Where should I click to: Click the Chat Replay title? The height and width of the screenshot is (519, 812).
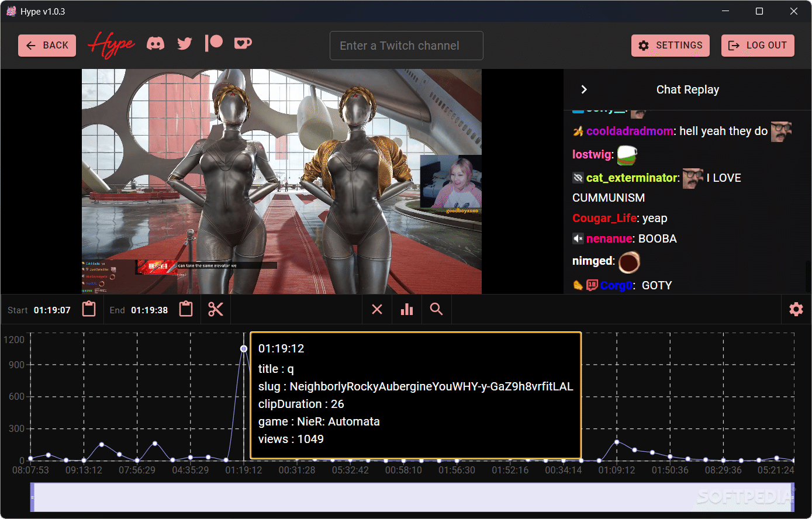coord(687,89)
